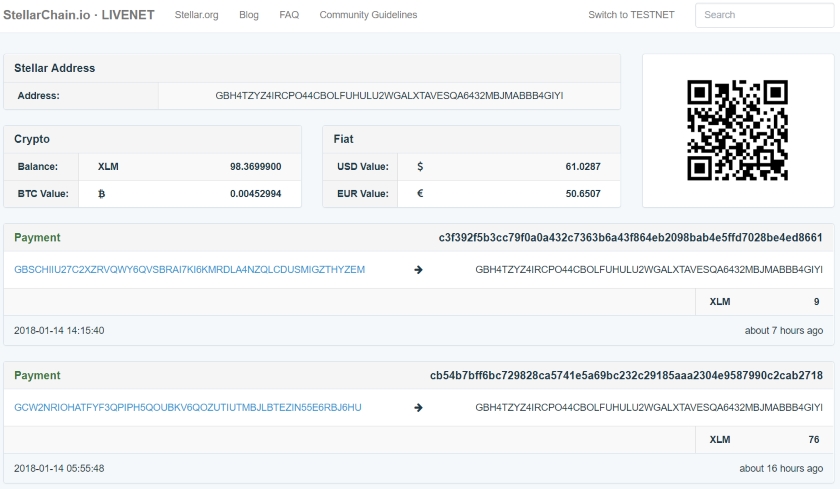Select XLM balance 98.3699900
The image size is (840, 489).
click(x=256, y=167)
